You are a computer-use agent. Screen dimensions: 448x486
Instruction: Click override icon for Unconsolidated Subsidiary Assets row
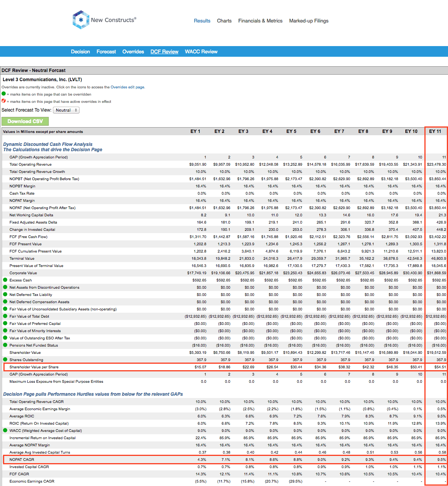[5, 309]
